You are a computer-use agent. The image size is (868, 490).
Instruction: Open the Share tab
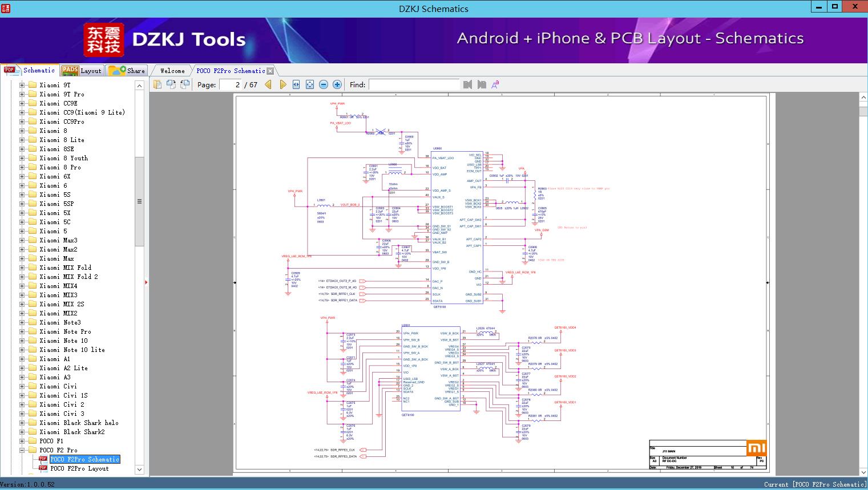(x=127, y=71)
